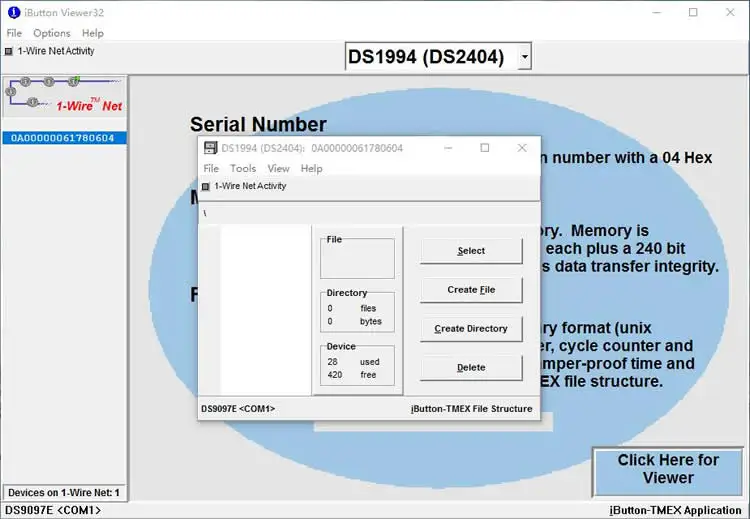Image resolution: width=750 pixels, height=519 pixels.
Task: Click the floppy disk icon in DS1994 window title
Action: coord(210,148)
